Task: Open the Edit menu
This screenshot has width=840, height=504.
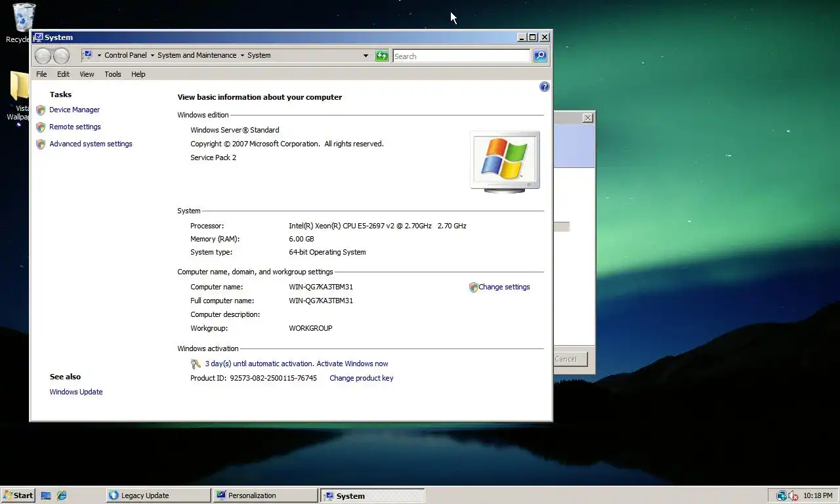Action: (x=63, y=74)
